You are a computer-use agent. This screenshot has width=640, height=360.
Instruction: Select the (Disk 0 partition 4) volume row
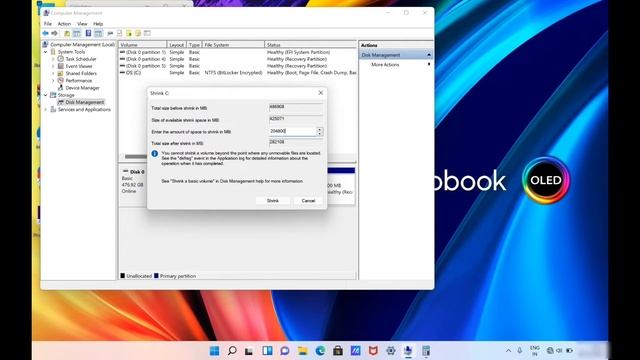tap(238, 59)
